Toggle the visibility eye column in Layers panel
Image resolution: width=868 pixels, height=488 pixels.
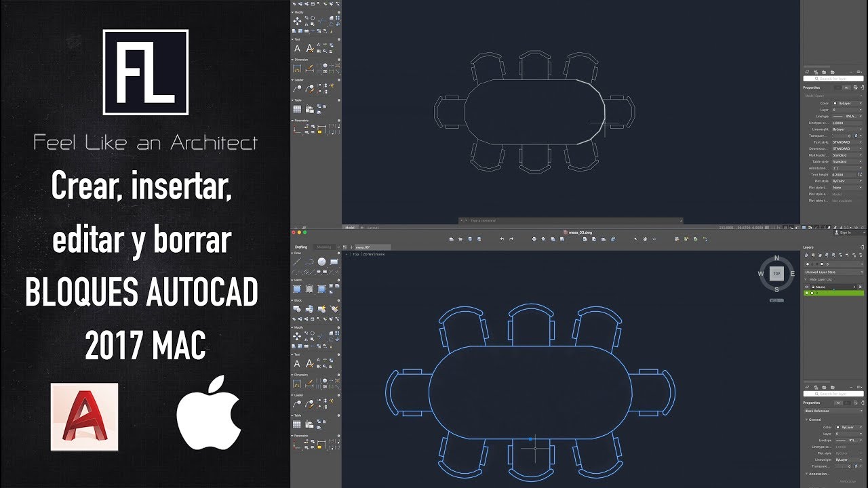[806, 287]
